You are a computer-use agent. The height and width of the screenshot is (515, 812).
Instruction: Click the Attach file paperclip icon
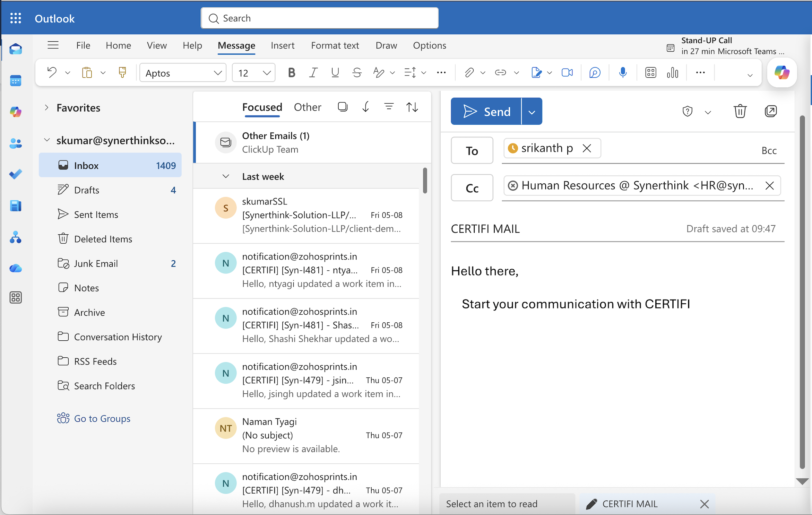point(469,72)
